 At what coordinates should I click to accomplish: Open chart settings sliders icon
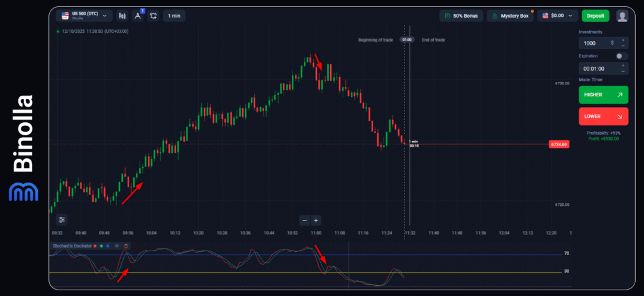(x=62, y=220)
